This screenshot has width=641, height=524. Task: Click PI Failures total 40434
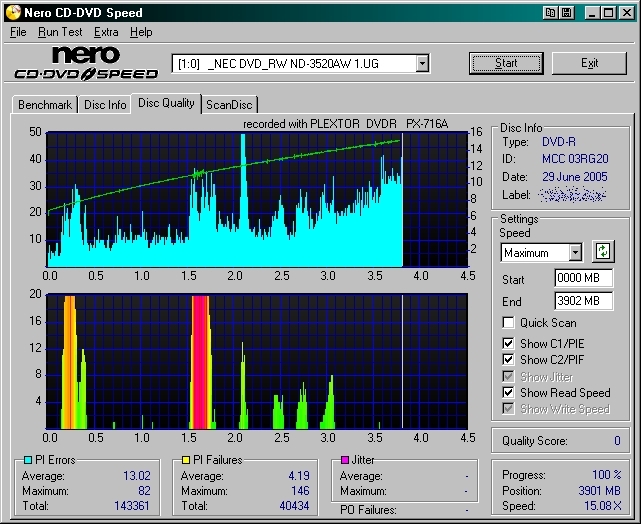[x=294, y=506]
